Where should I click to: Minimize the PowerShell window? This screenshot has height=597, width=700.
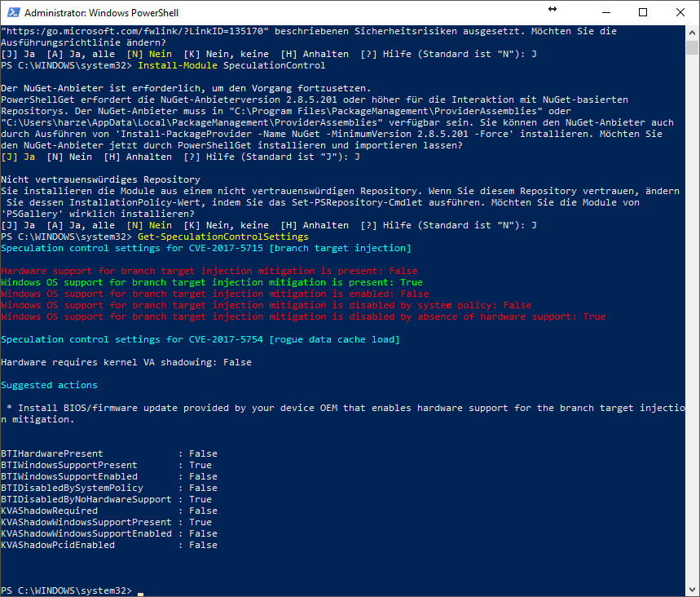pyautogui.click(x=605, y=12)
